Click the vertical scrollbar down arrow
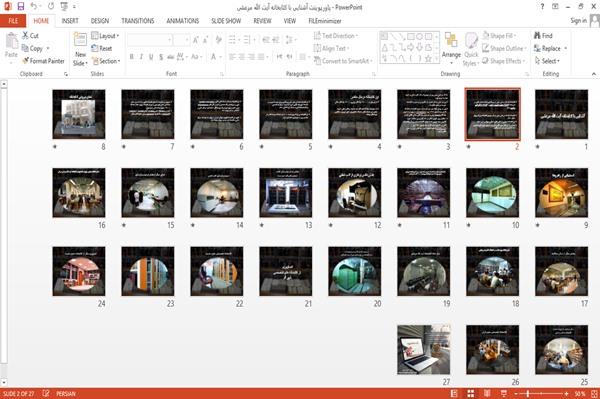This screenshot has width=600, height=399. pyautogui.click(x=4, y=382)
